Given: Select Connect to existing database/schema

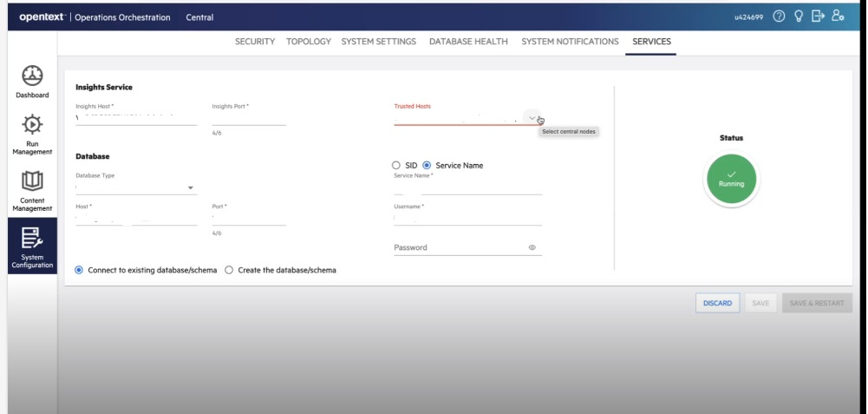Looking at the screenshot, I should [x=79, y=270].
